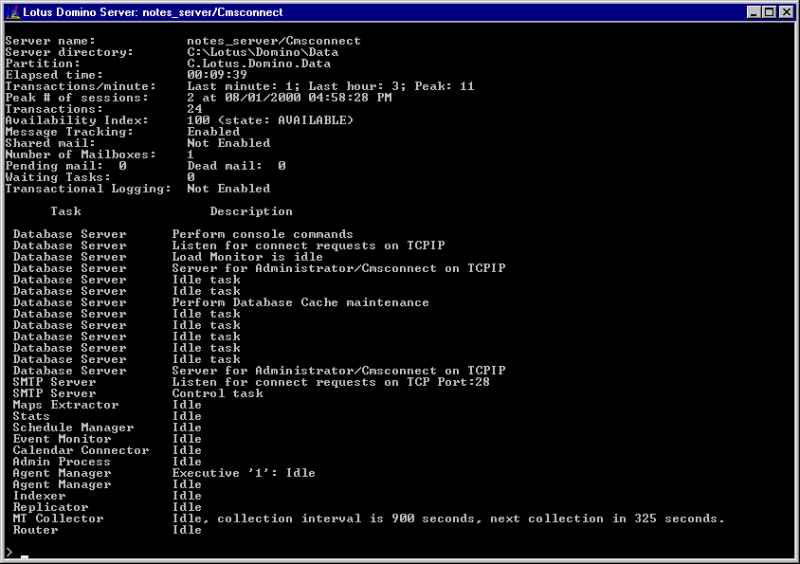Maximize the Lotus Domino Server window

(x=769, y=12)
